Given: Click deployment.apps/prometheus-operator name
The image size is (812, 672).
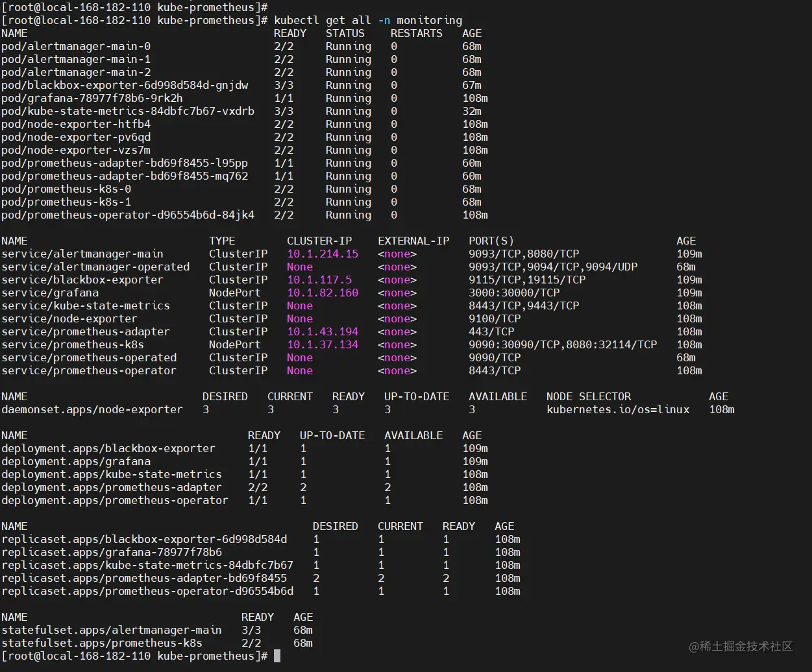Looking at the screenshot, I should (x=115, y=501).
